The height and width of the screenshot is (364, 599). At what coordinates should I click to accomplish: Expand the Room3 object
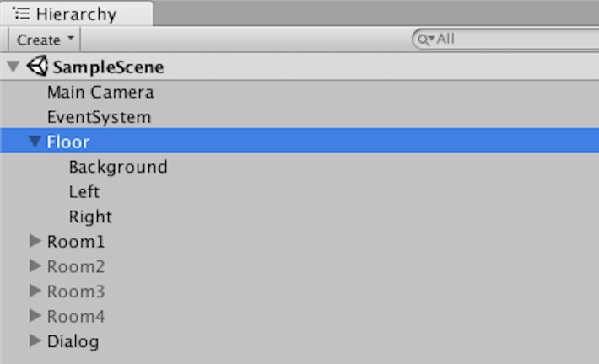[35, 292]
